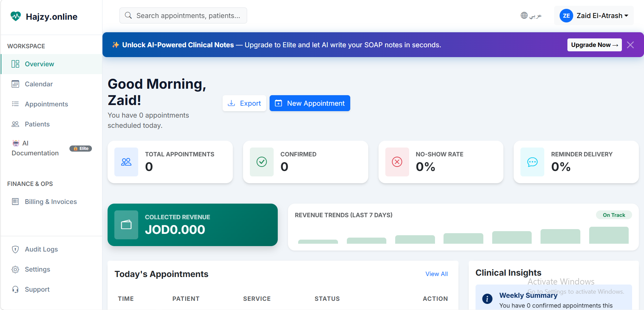
Task: Click the AI Documentation robot icon
Action: (16, 143)
